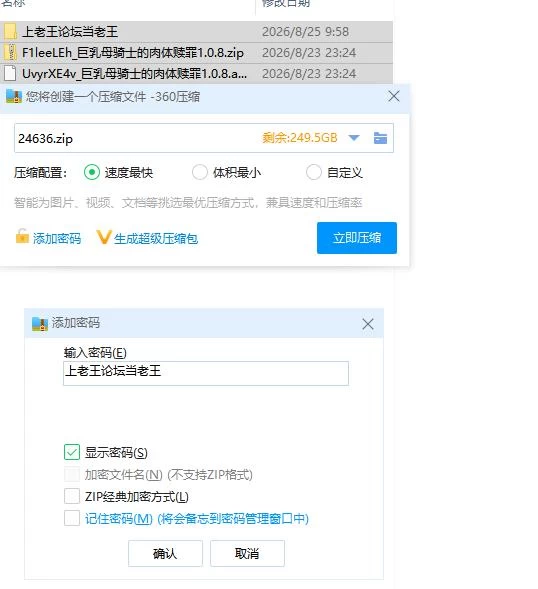Click the orange V icon for 超级压缩包
This screenshot has width=538, height=589.
103,237
